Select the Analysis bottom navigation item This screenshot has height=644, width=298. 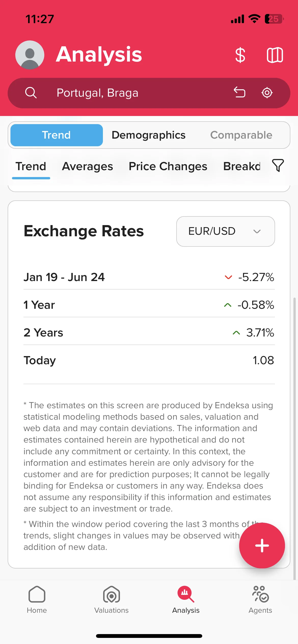pos(186,600)
